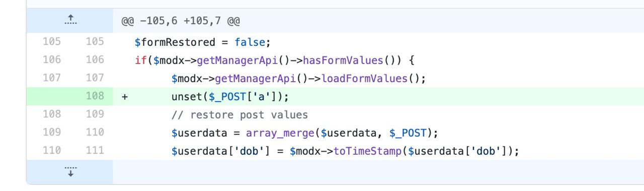The width and height of the screenshot is (644, 191).
Task: Select new line number 111
Action: [95, 151]
